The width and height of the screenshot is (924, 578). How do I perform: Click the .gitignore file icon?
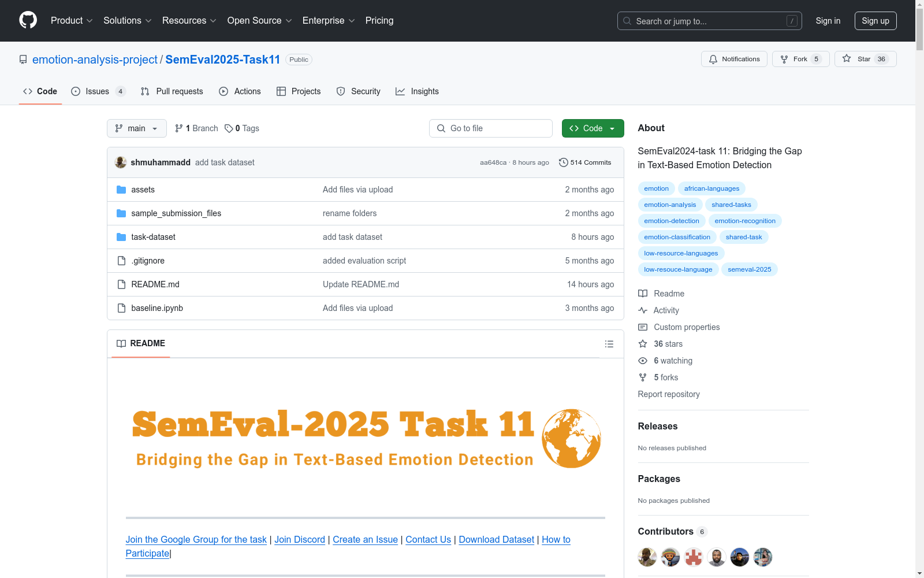[x=121, y=261]
